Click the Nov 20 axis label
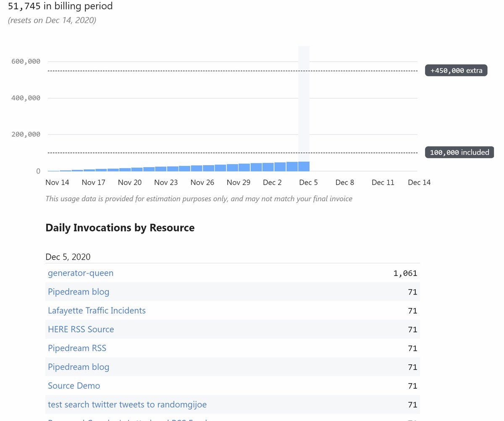The image size is (504, 421). [x=130, y=182]
